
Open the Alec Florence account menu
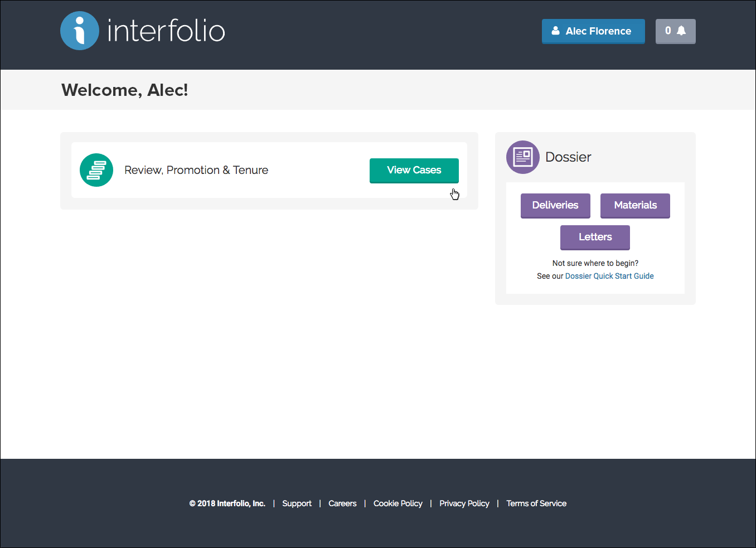click(x=593, y=31)
